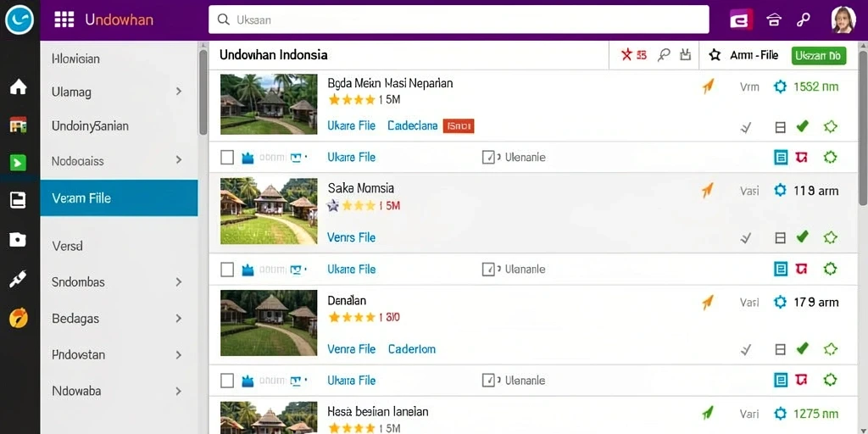Expand the Sndombas sidebar item
The image size is (868, 434).
tap(178, 281)
